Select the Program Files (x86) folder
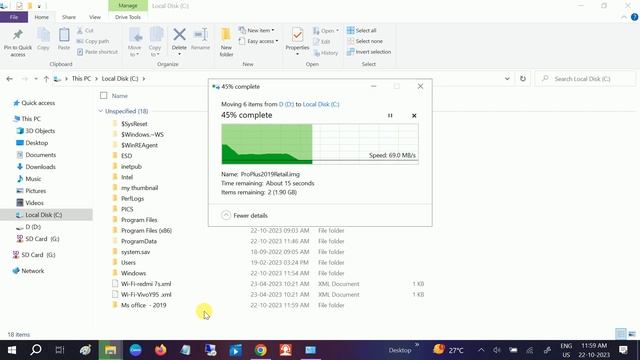The width and height of the screenshot is (640, 360). coord(146,230)
